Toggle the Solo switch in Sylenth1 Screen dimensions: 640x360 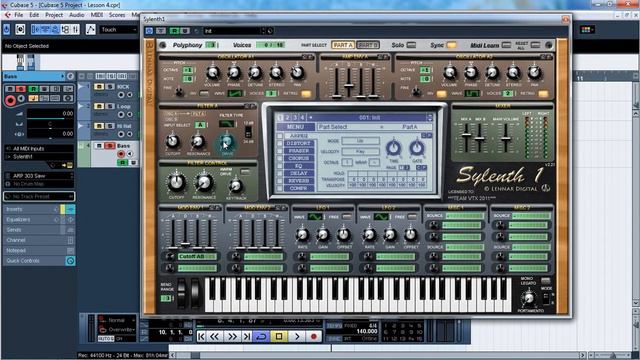tap(411, 45)
